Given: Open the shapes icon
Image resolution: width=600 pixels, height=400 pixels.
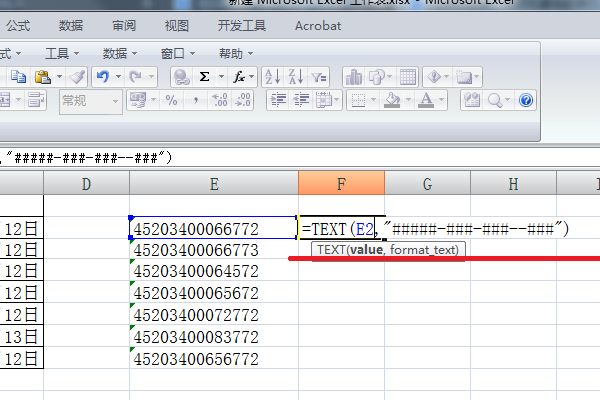Looking at the screenshot, I should tap(377, 77).
